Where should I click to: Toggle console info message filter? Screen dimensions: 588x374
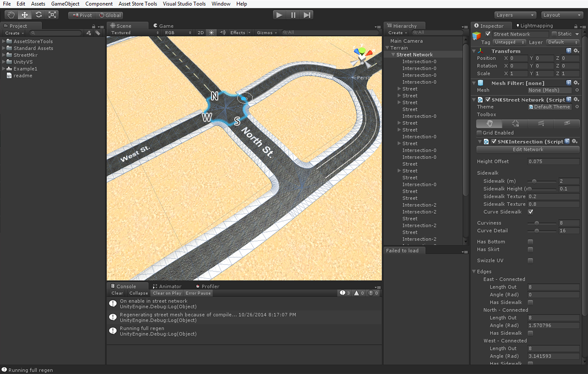pyautogui.click(x=345, y=293)
